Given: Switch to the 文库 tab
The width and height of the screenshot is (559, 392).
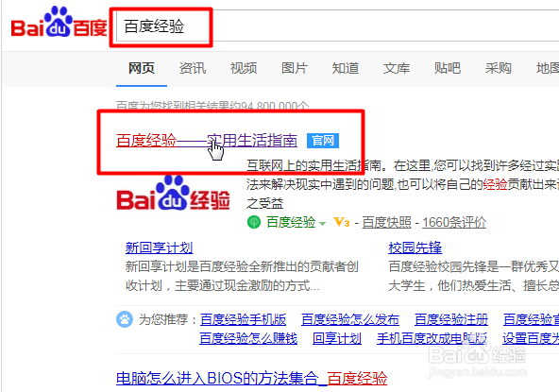Looking at the screenshot, I should point(397,68).
